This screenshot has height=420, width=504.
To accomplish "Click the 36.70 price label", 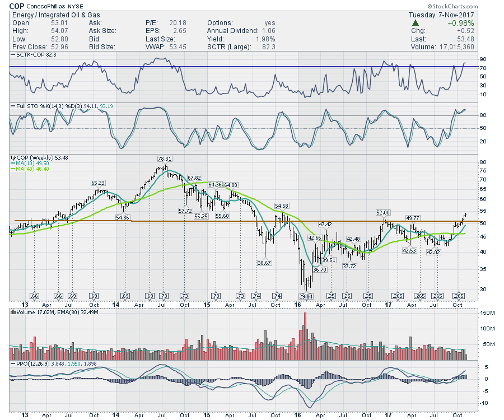I will tap(320, 269).
